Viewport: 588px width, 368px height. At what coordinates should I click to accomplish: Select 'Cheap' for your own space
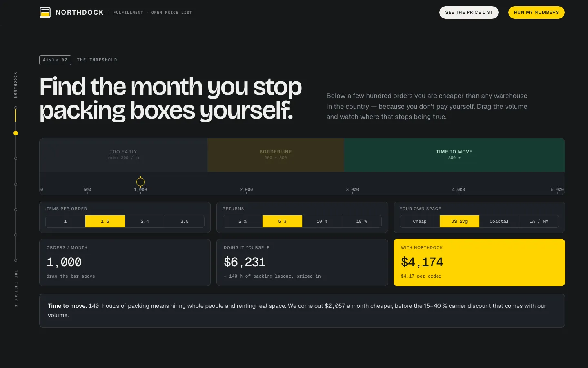pyautogui.click(x=420, y=221)
